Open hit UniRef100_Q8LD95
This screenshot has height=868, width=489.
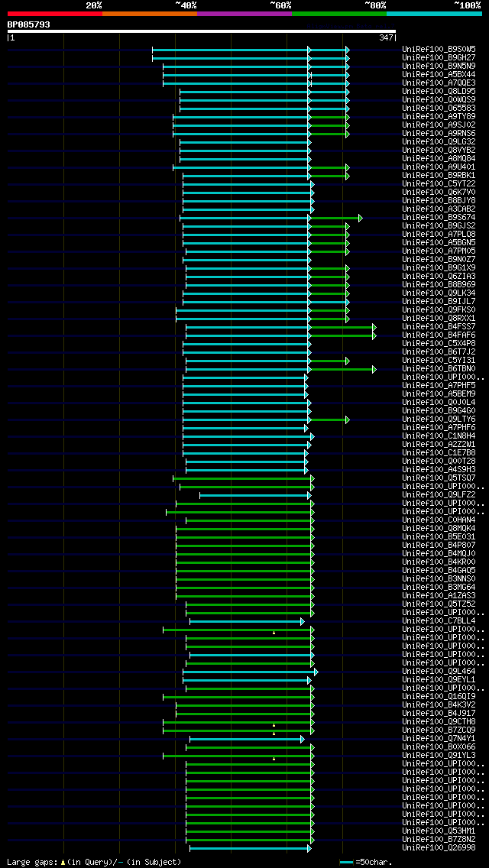coord(439,92)
